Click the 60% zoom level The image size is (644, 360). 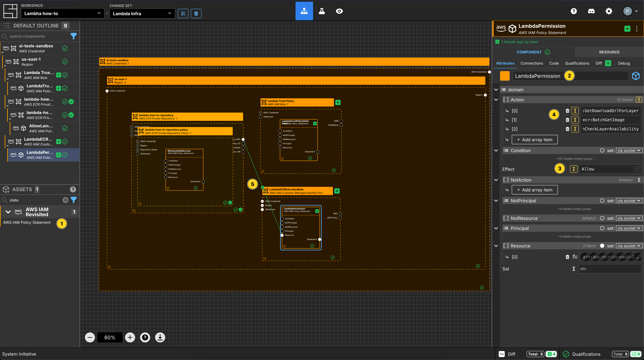point(110,337)
